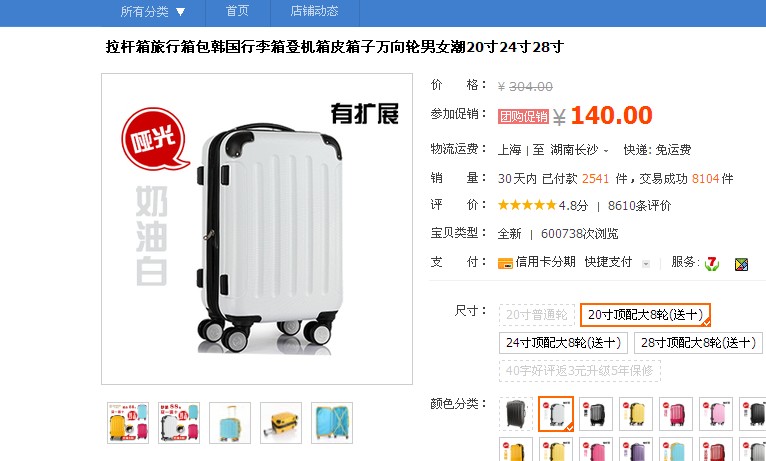
Task: Go to the 首页 tab
Action: pos(237,11)
